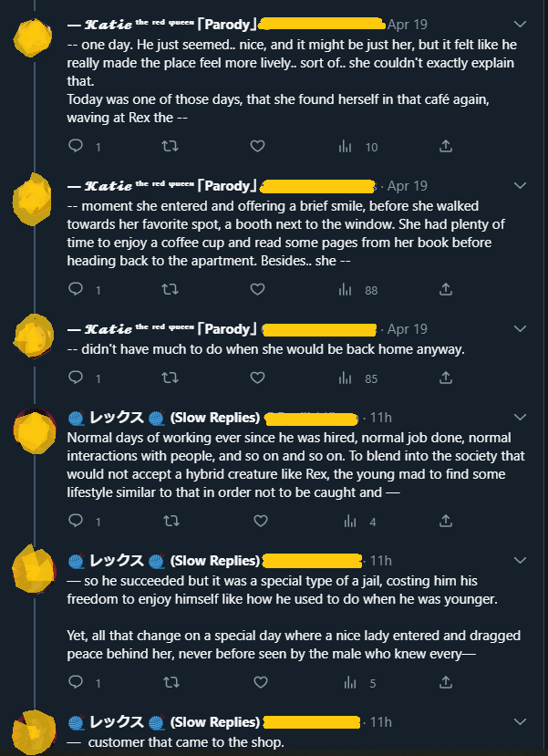548x756 pixels.
Task: Retweet the tweet about her favorite booth spot
Action: coord(171,289)
